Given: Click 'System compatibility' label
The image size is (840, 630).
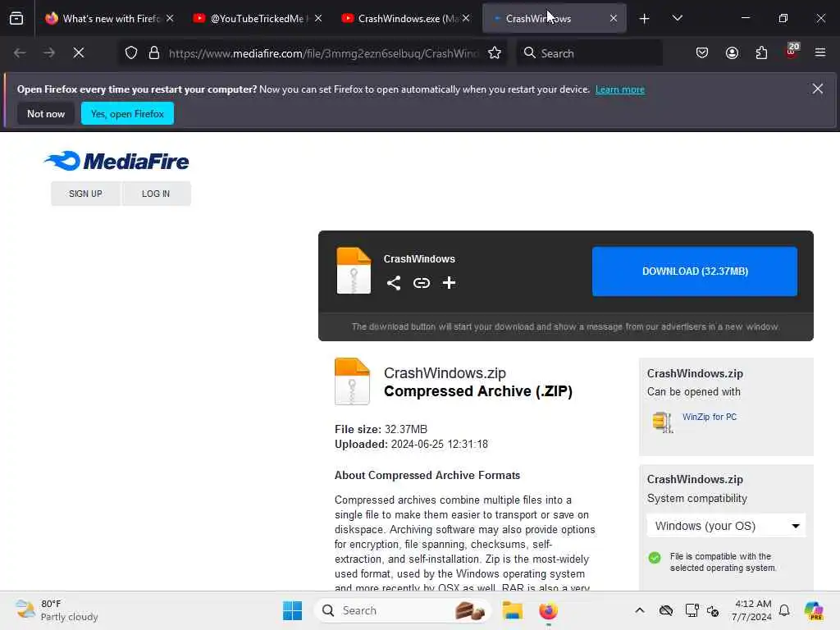Looking at the screenshot, I should click(x=696, y=498).
